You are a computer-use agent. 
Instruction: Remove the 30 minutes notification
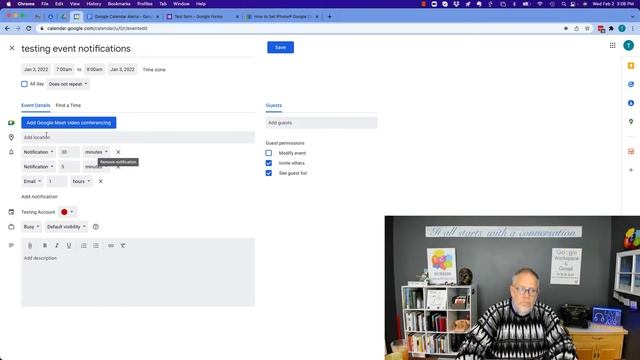118,152
